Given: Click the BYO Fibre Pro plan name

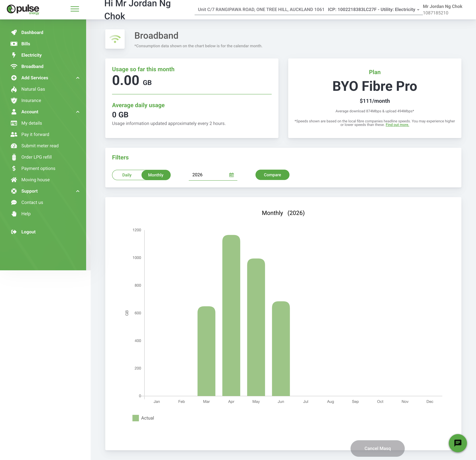Looking at the screenshot, I should point(375,86).
